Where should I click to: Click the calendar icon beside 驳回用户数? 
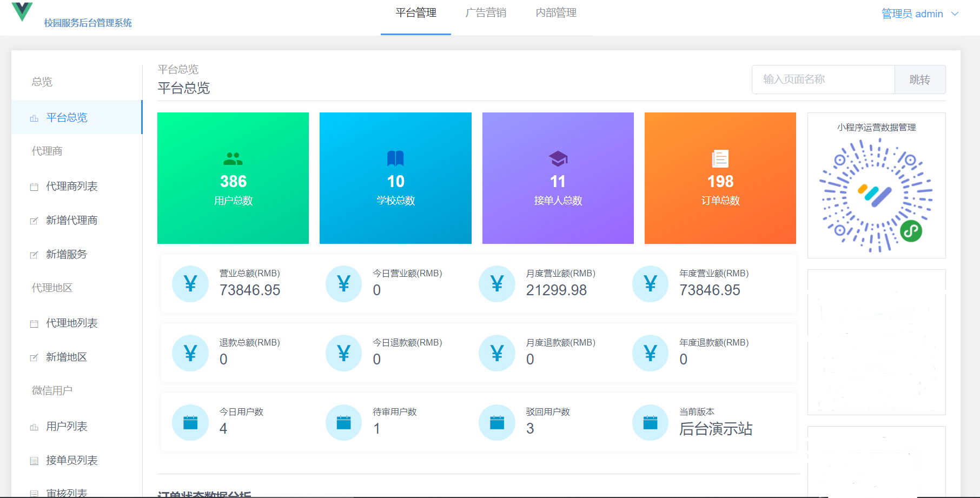[497, 422]
